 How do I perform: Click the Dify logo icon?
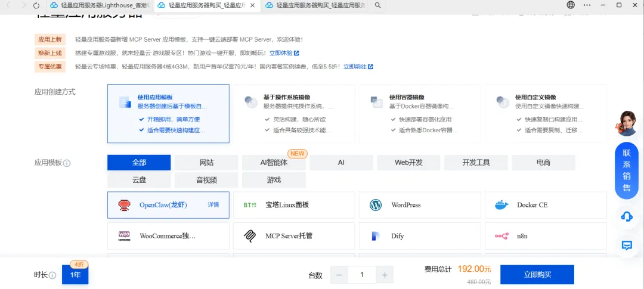[x=376, y=236]
